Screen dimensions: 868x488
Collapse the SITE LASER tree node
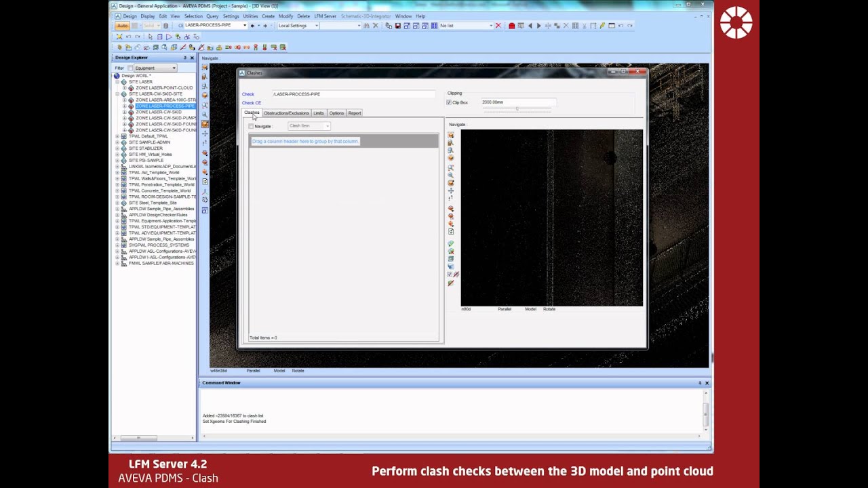[x=117, y=82]
